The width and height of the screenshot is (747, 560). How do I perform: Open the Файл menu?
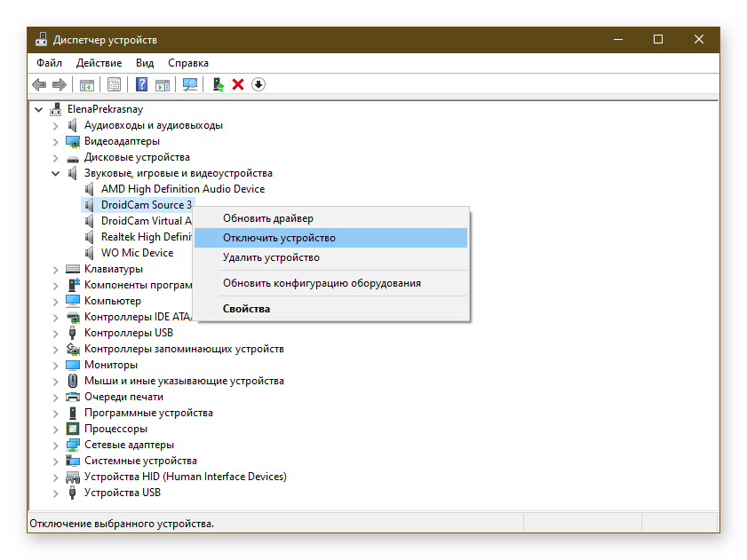coord(49,63)
